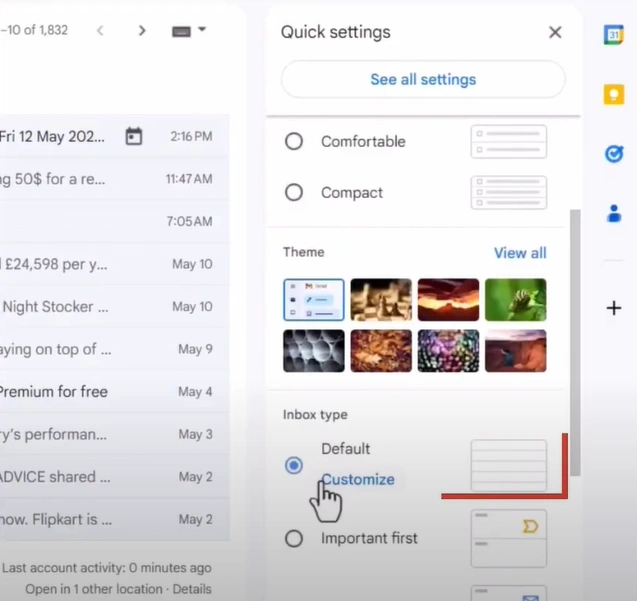Select Compact density radio button
Screen dimensions: 637x601
click(x=293, y=192)
